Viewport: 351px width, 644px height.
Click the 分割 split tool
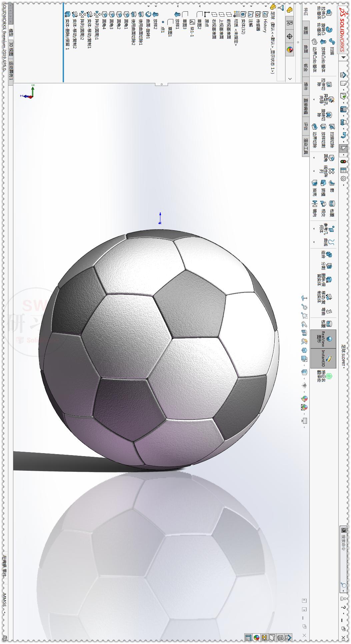(326, 266)
